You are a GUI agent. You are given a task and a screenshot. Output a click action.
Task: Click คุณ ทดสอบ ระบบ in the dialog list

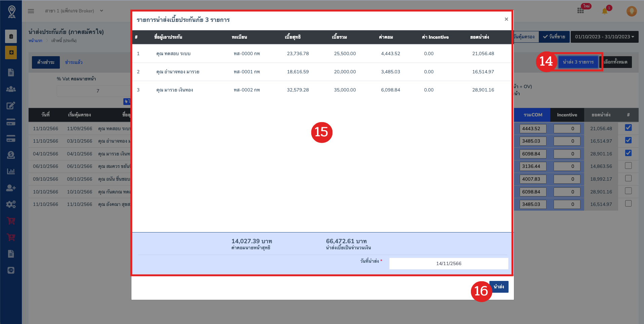[173, 53]
